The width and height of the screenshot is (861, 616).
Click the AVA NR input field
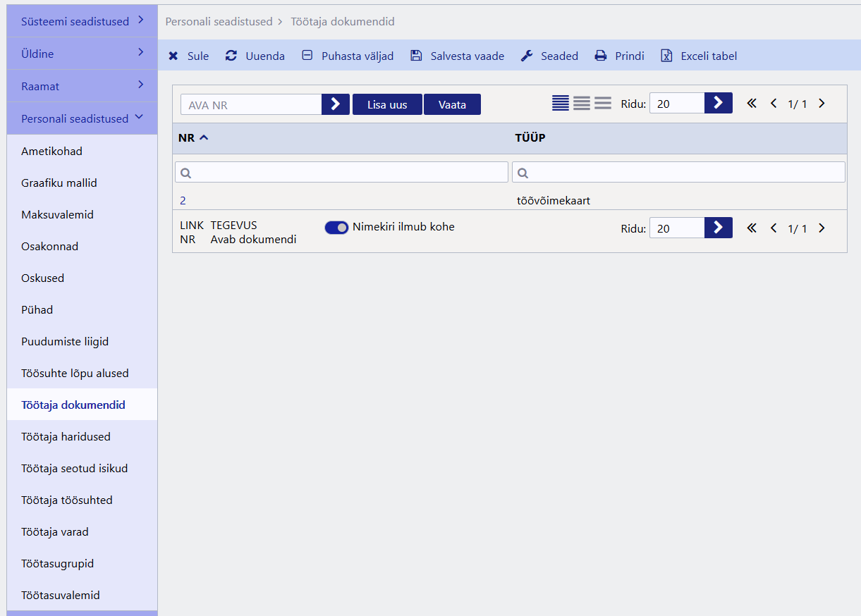[251, 104]
